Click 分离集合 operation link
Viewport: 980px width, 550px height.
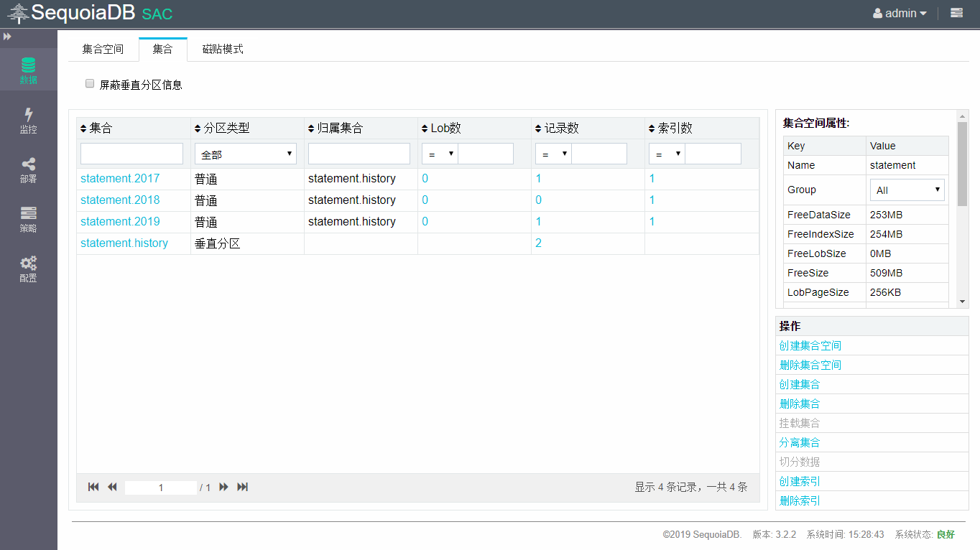pyautogui.click(x=800, y=442)
